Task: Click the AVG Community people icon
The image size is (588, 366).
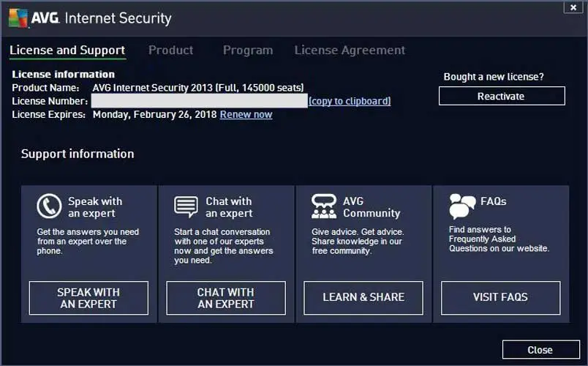Action: click(x=324, y=206)
